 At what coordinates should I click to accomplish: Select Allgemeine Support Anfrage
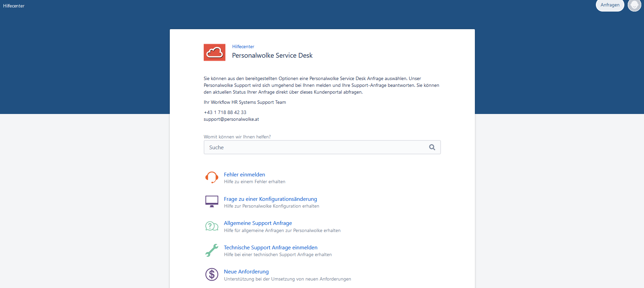click(x=258, y=223)
